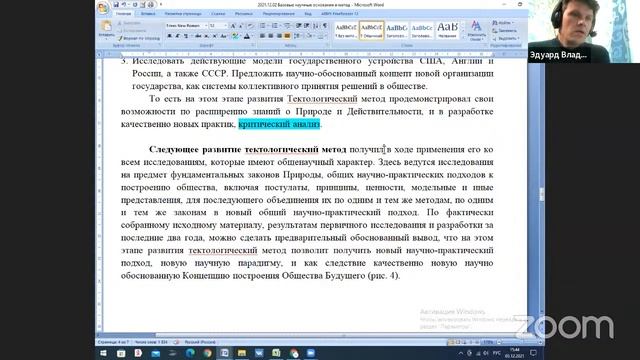The width and height of the screenshot is (640, 360).
Task: Activate Format Painter brush
Action: tap(139, 38)
